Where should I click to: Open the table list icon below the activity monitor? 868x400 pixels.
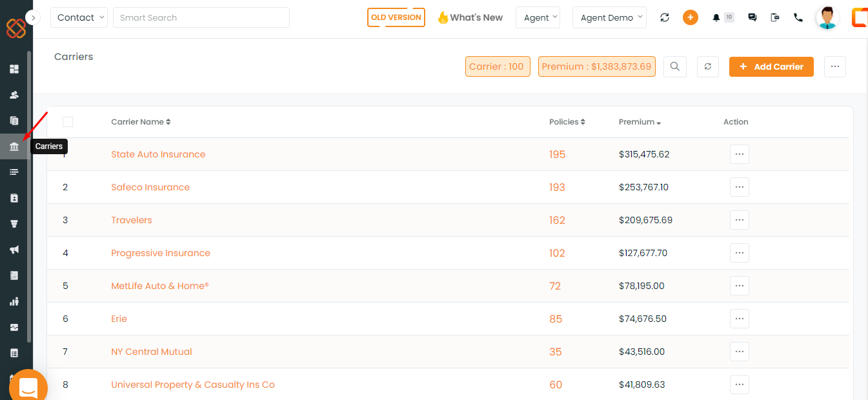14,353
